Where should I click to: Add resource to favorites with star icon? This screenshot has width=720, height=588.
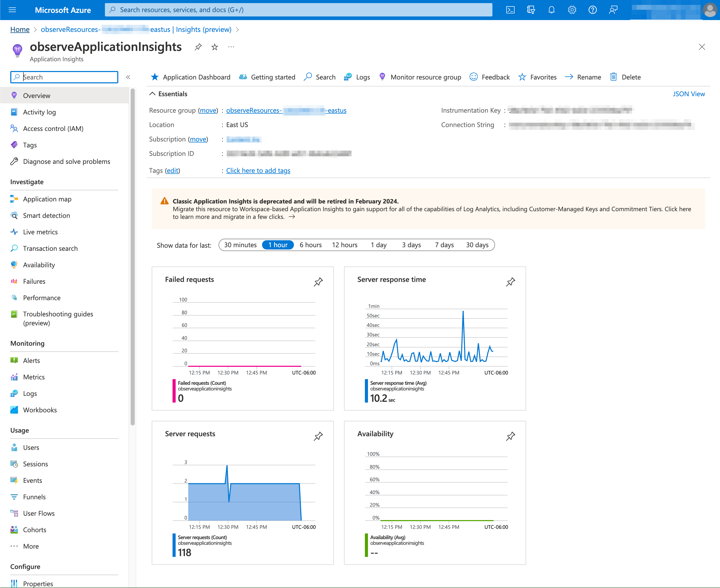pyautogui.click(x=215, y=47)
